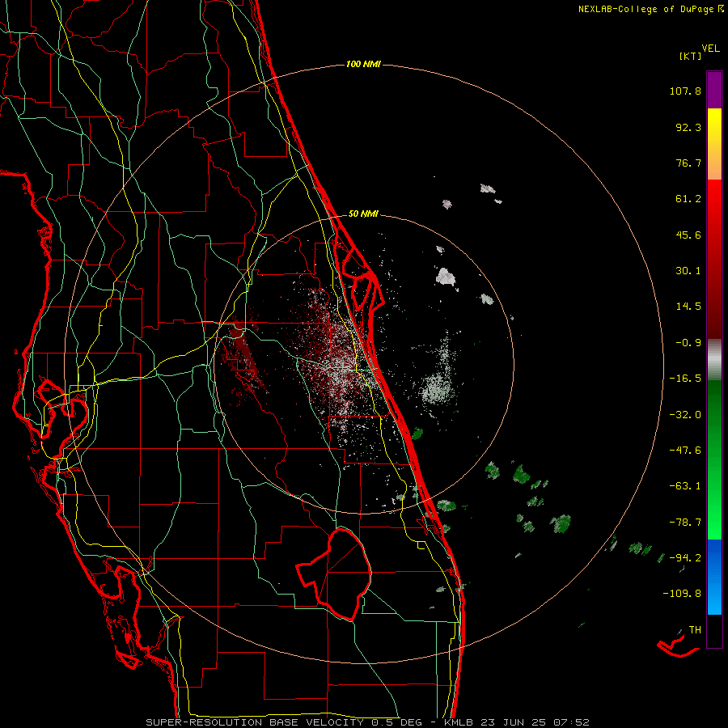The image size is (728, 728).
Task: Click the -63.1 velocity scale value
Action: [685, 486]
